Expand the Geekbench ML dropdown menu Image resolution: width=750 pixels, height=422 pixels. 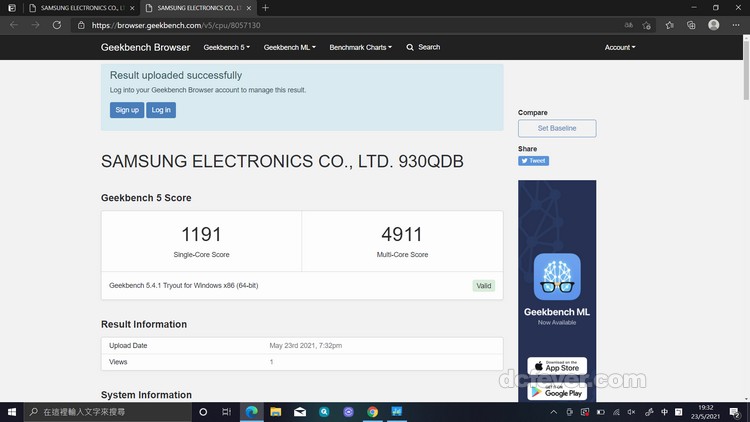click(x=288, y=47)
